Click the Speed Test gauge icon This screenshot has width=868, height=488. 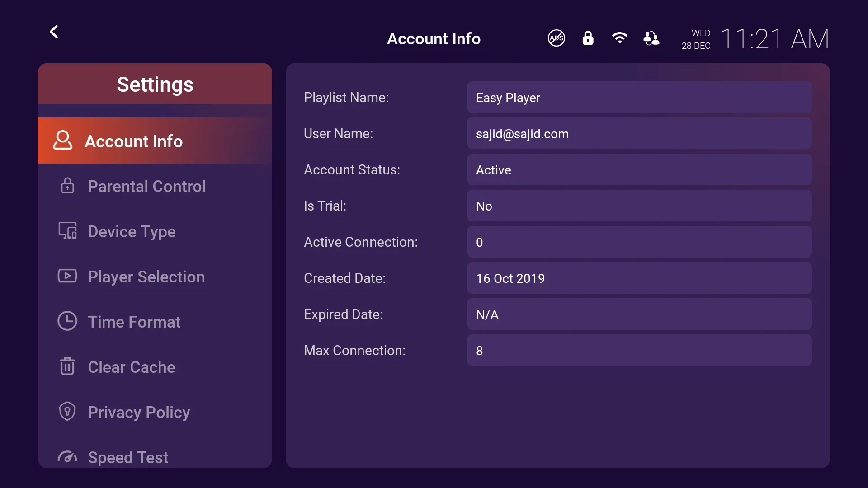click(x=67, y=457)
